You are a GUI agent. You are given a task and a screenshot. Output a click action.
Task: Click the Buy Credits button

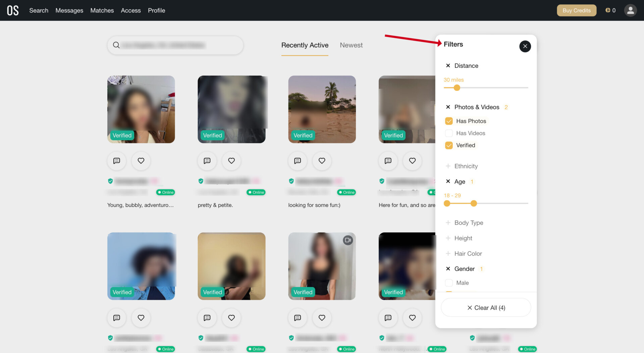(x=576, y=10)
